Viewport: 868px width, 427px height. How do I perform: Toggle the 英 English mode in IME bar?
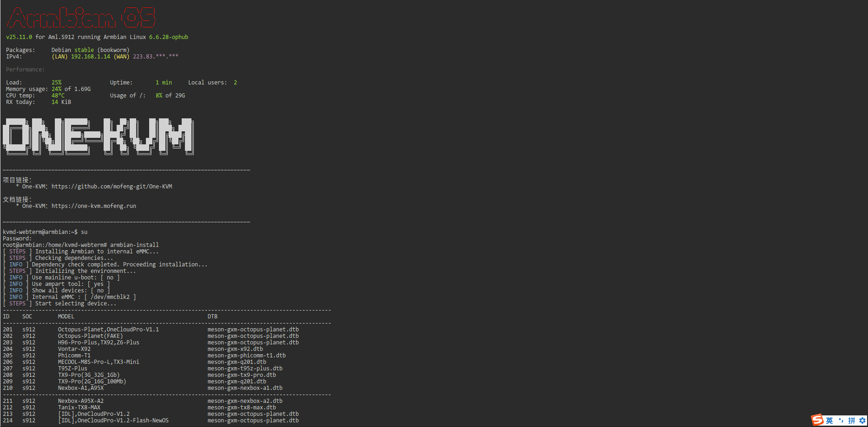coord(829,421)
